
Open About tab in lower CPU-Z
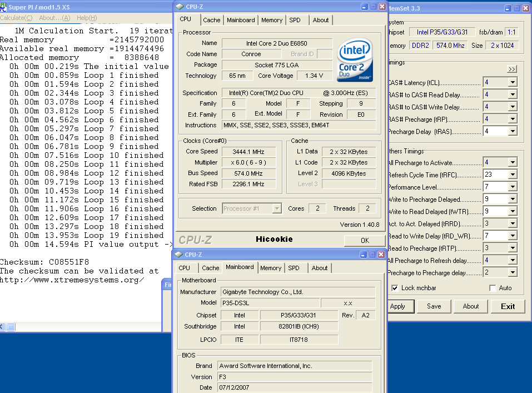[x=320, y=268]
